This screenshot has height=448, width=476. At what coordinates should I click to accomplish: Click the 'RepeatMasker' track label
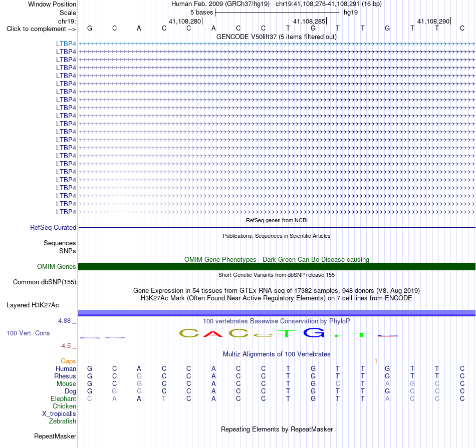click(x=55, y=436)
